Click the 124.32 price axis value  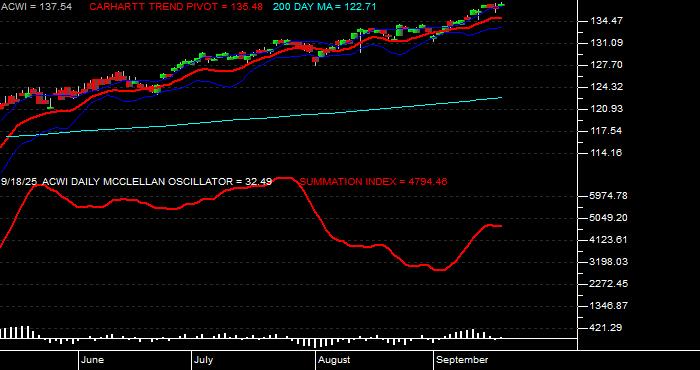tap(607, 87)
